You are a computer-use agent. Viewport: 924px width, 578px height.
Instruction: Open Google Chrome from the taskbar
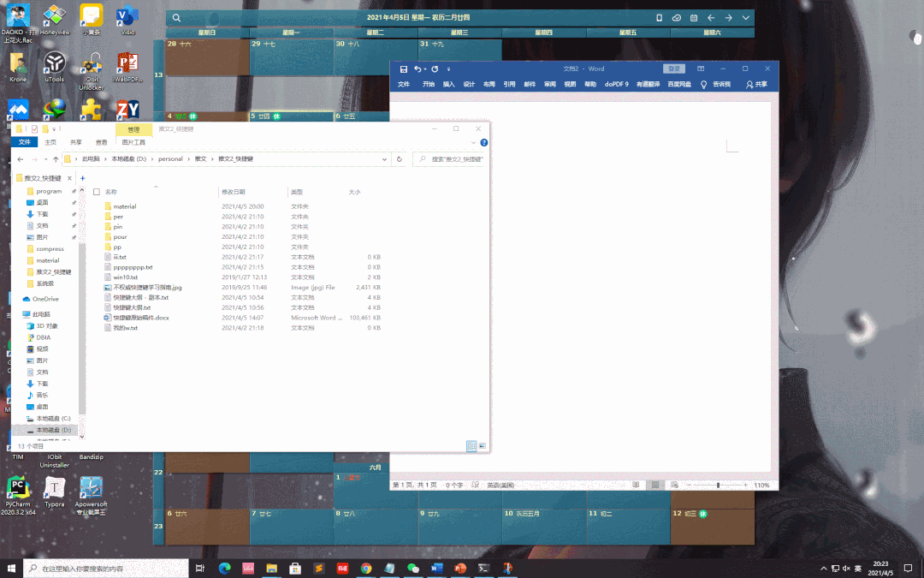tap(366, 568)
